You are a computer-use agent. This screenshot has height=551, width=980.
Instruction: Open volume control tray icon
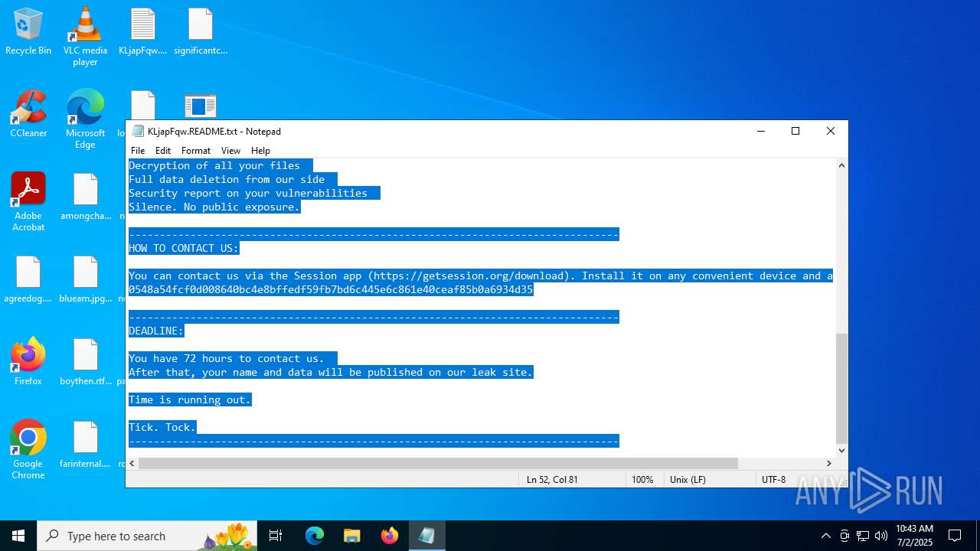coord(881,536)
